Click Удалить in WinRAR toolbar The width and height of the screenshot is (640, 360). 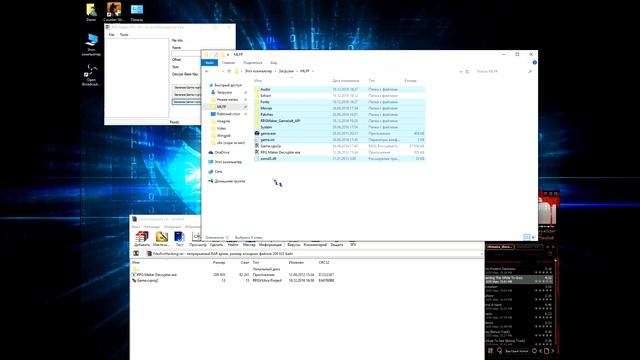click(216, 244)
